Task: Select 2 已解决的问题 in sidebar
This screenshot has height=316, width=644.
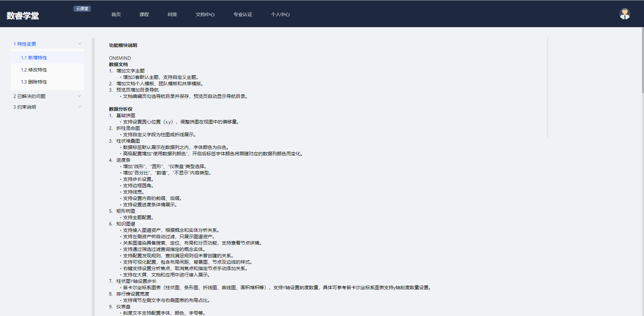Action: tap(30, 96)
